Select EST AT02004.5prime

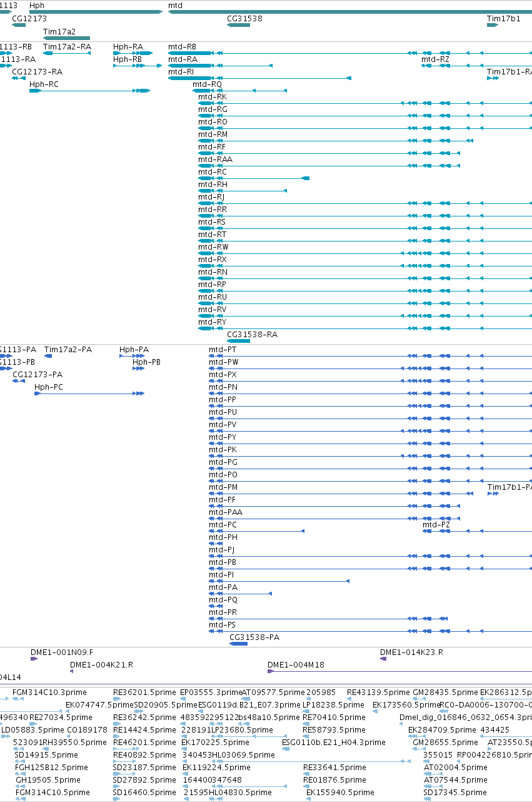[x=455, y=768]
